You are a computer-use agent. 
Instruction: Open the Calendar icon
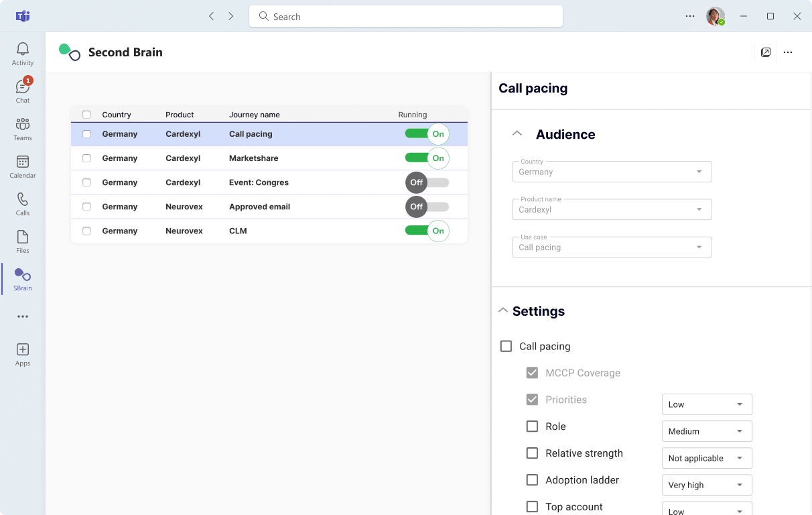(23, 166)
